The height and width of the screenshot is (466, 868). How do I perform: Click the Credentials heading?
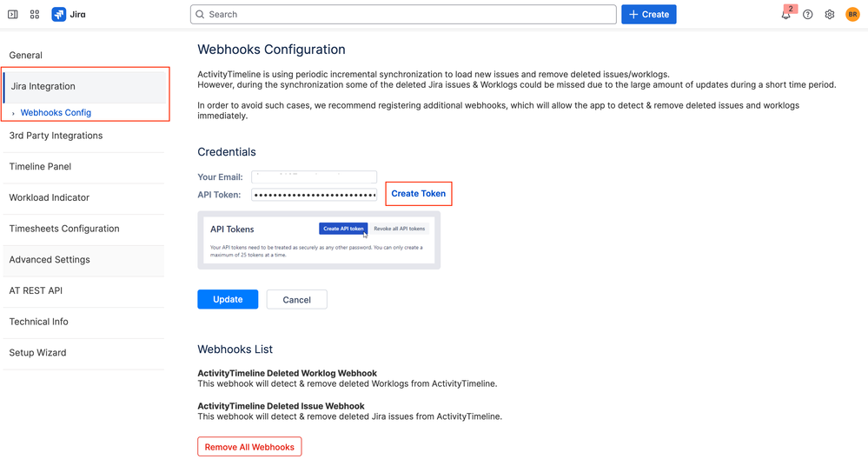coord(227,152)
